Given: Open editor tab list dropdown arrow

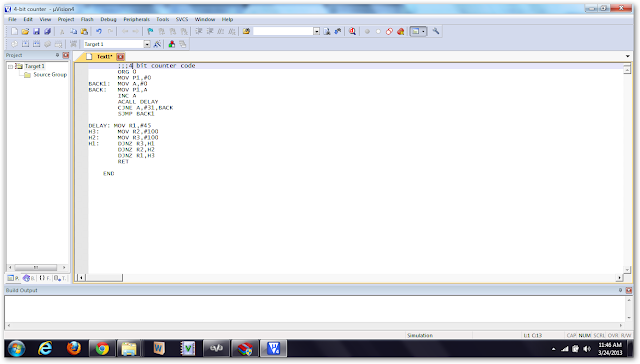Looking at the screenshot, I should coord(628,56).
